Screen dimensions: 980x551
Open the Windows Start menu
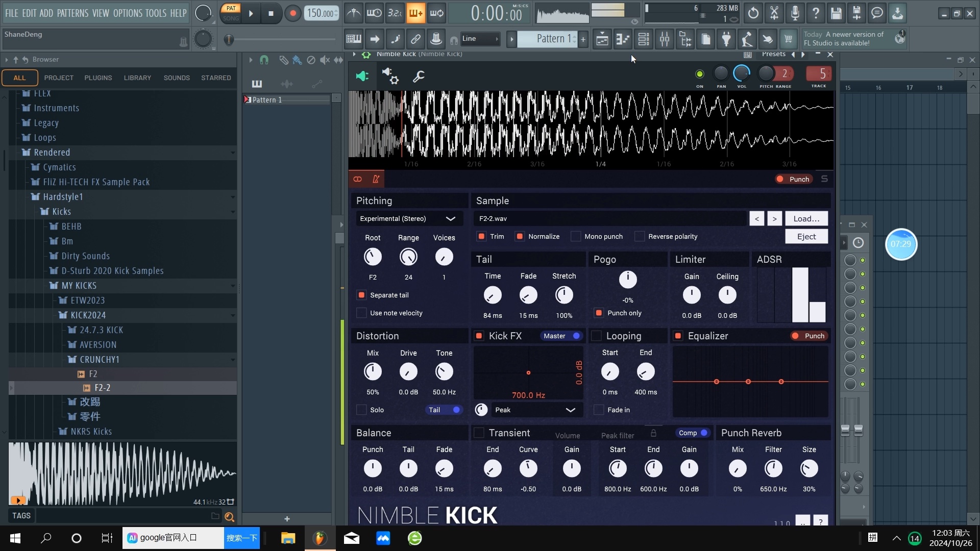pos(15,538)
